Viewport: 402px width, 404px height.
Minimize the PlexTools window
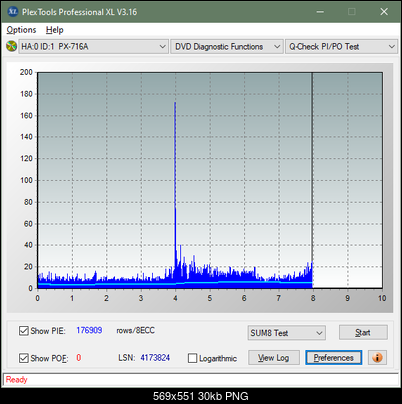tap(320, 12)
